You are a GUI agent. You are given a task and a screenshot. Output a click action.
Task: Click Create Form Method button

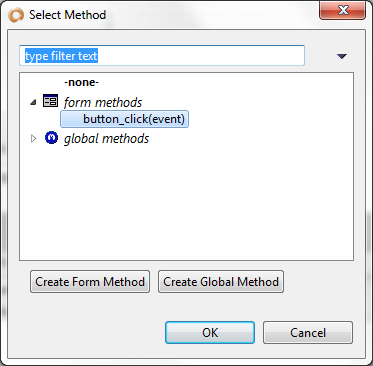tap(90, 282)
